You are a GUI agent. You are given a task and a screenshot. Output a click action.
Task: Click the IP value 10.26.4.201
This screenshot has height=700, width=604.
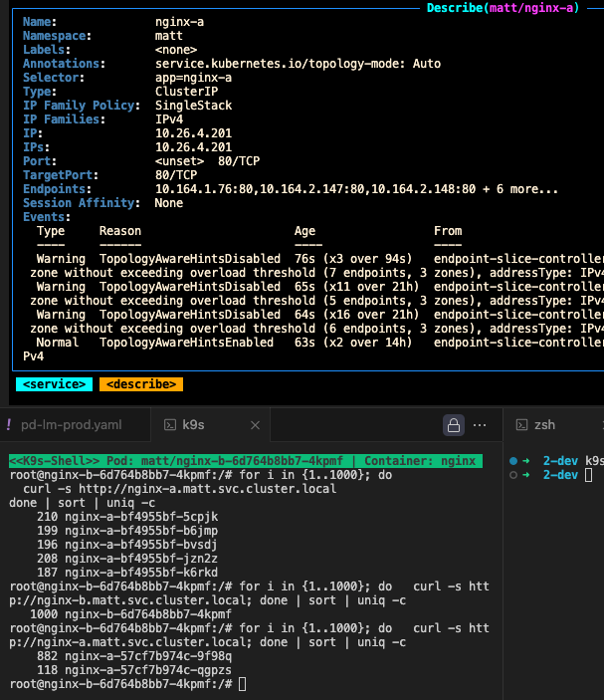click(193, 132)
